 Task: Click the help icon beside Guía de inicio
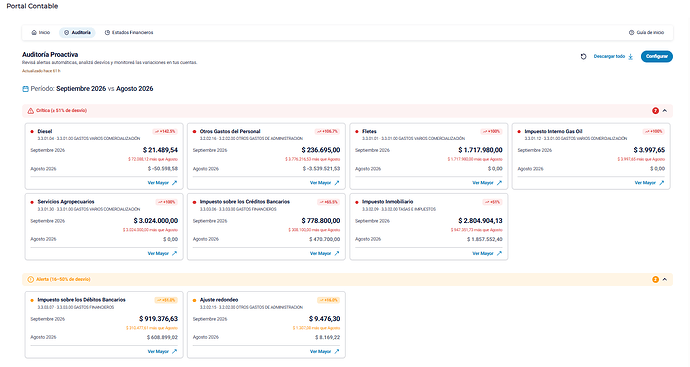631,33
